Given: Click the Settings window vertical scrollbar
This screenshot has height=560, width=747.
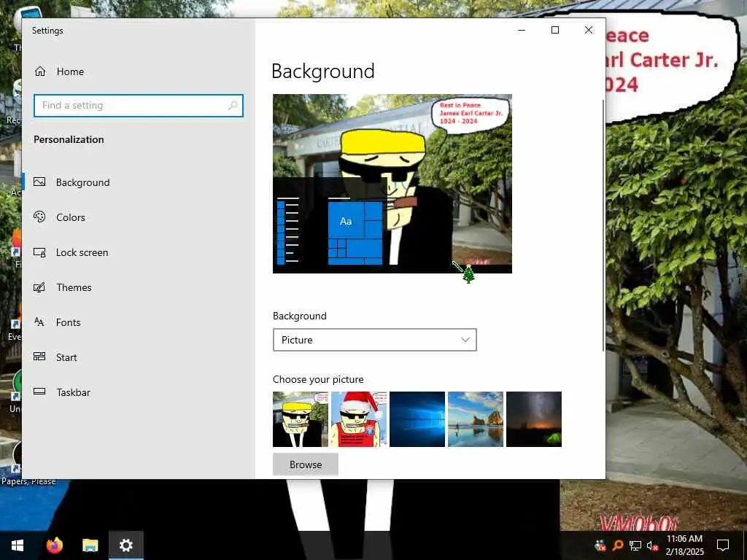Looking at the screenshot, I should 603,226.
